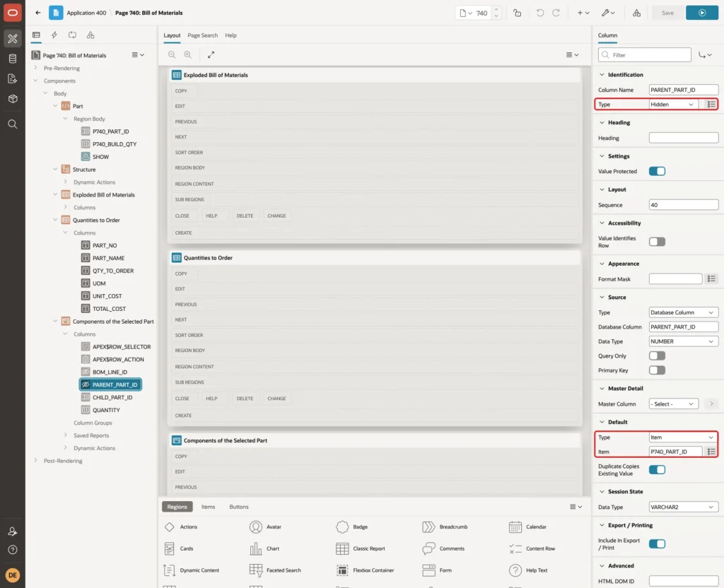Click the Heading input field
The width and height of the screenshot is (724, 588).
pos(684,138)
